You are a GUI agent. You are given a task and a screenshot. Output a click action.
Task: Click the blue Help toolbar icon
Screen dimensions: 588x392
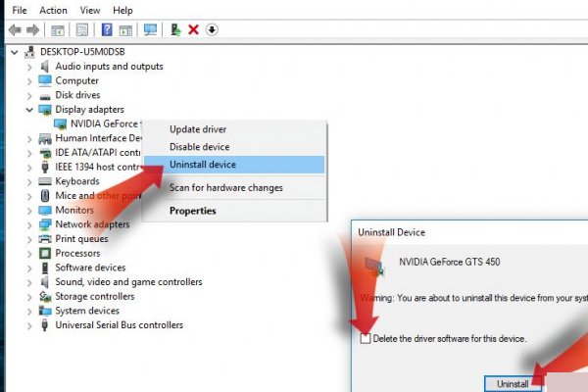(106, 29)
